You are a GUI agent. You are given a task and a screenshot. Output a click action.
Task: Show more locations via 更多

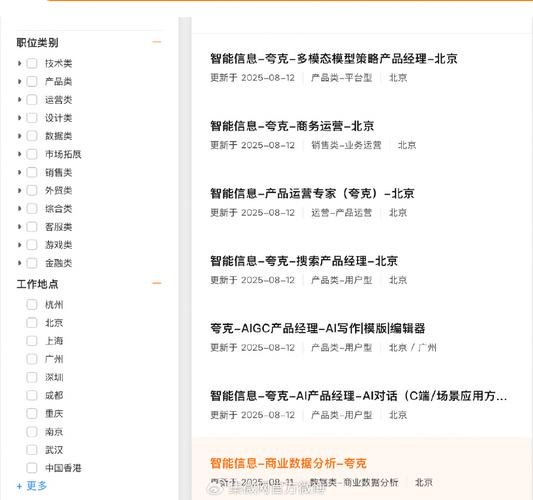pos(32,486)
